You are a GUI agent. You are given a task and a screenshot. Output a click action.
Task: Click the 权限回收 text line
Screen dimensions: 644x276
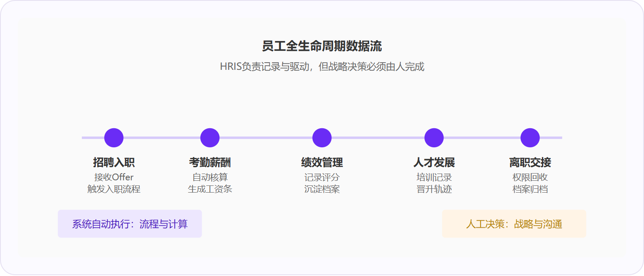(530, 177)
